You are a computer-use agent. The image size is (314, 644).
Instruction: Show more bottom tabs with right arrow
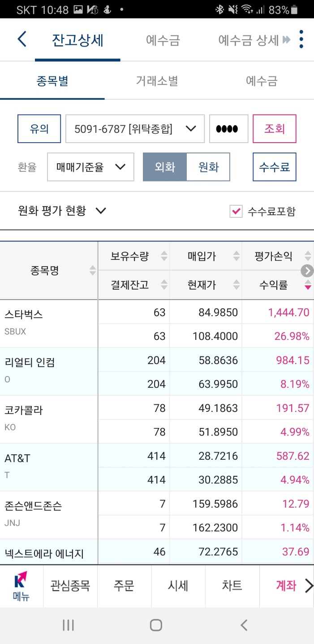click(x=309, y=585)
